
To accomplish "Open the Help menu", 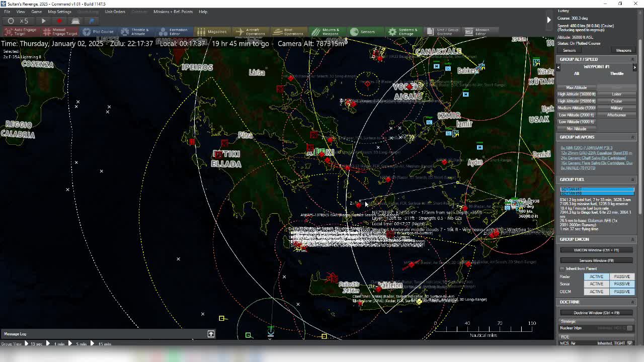I will click(x=203, y=12).
